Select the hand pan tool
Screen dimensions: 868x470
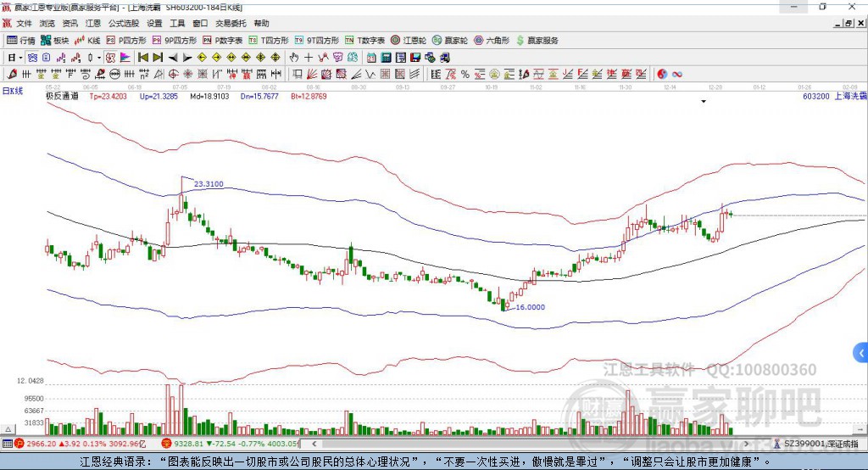click(x=294, y=58)
